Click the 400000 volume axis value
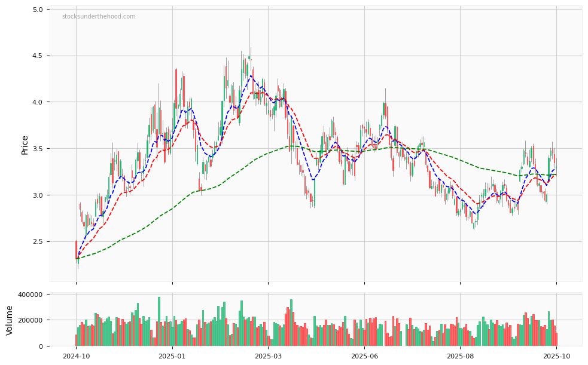This screenshot has height=365, width=588. (29, 295)
